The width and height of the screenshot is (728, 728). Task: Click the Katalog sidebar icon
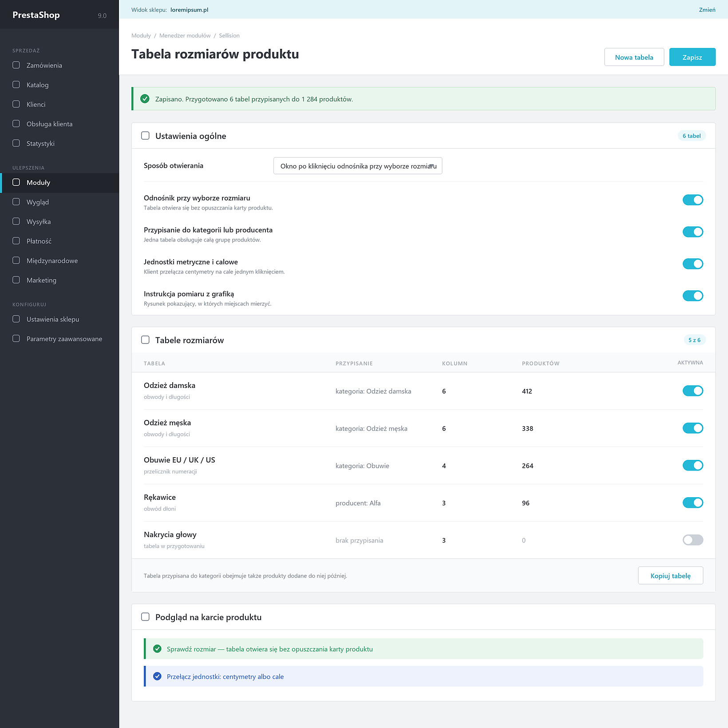[x=16, y=85]
